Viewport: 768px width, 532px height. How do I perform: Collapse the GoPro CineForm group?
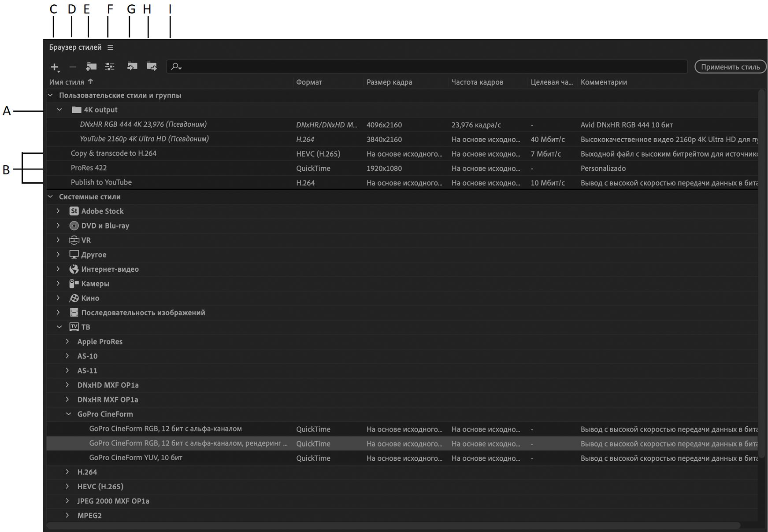tap(68, 414)
